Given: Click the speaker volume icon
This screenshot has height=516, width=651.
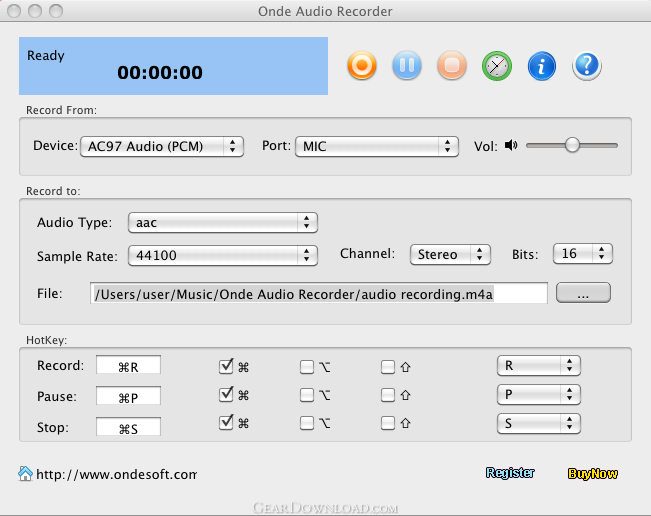Looking at the screenshot, I should pos(511,145).
